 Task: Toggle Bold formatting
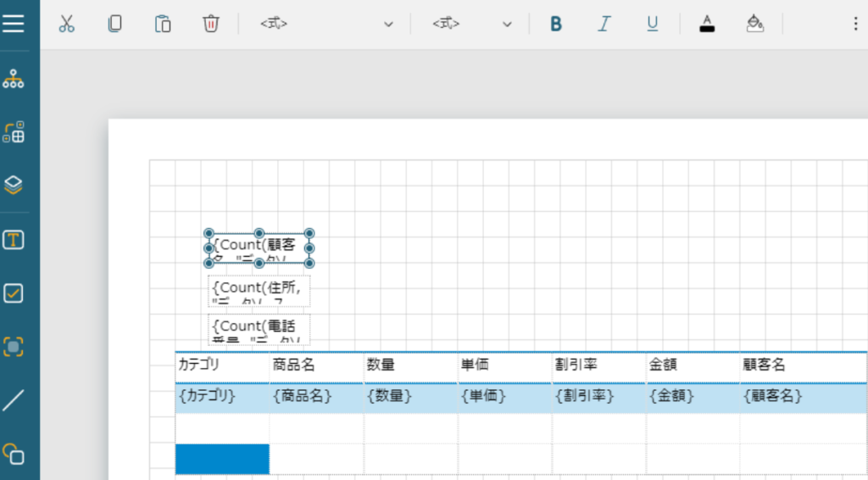click(x=556, y=24)
